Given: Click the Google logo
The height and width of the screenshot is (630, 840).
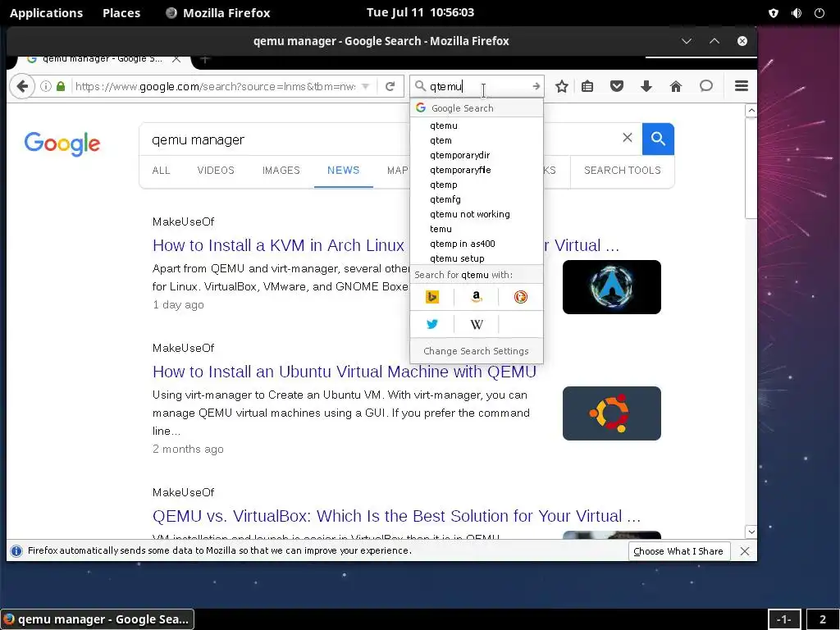Looking at the screenshot, I should [62, 143].
